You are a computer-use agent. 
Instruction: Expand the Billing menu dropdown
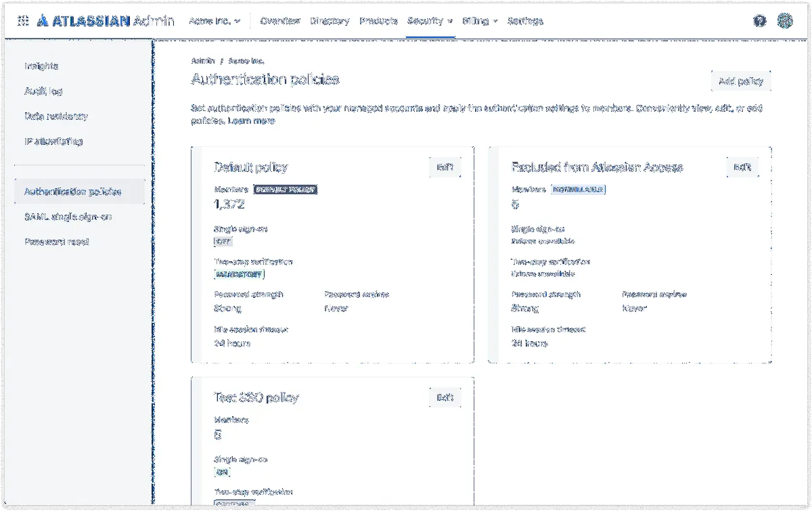(x=480, y=21)
